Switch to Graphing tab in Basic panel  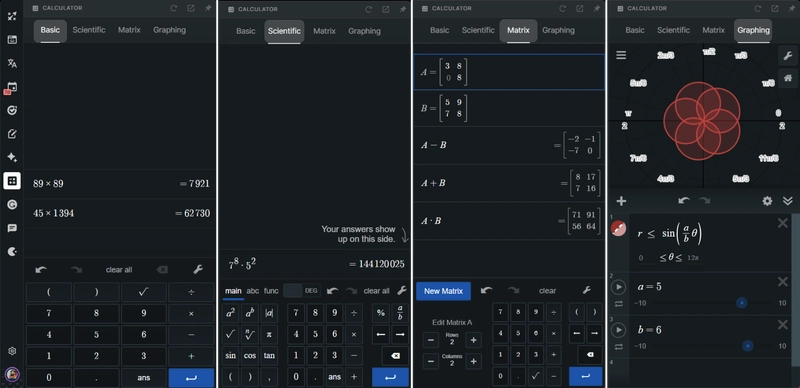169,30
